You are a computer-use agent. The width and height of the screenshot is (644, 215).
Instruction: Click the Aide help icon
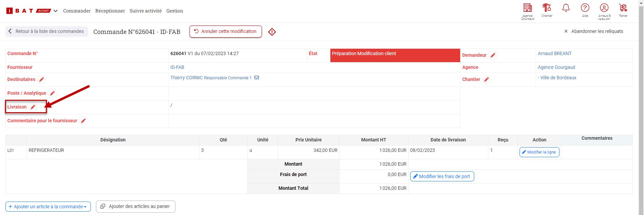click(x=585, y=8)
